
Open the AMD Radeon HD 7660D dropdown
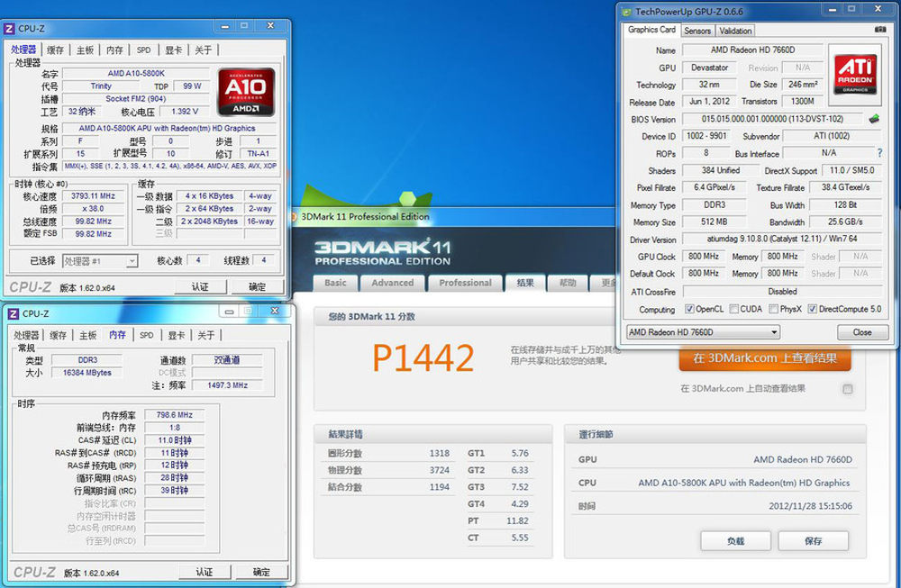703,332
